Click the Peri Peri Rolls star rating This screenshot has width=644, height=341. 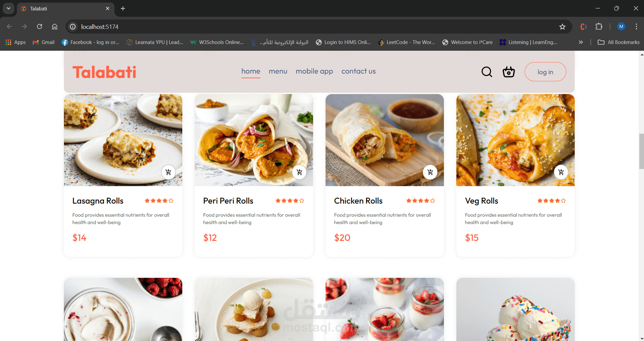pos(290,201)
